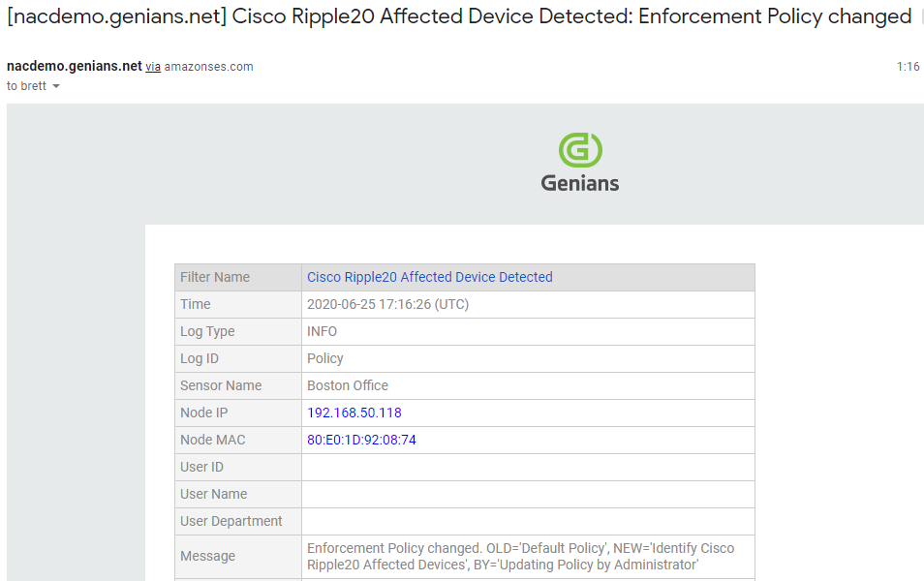The image size is (924, 581).
Task: Click the empty User Department value cell
Action: 528,521
